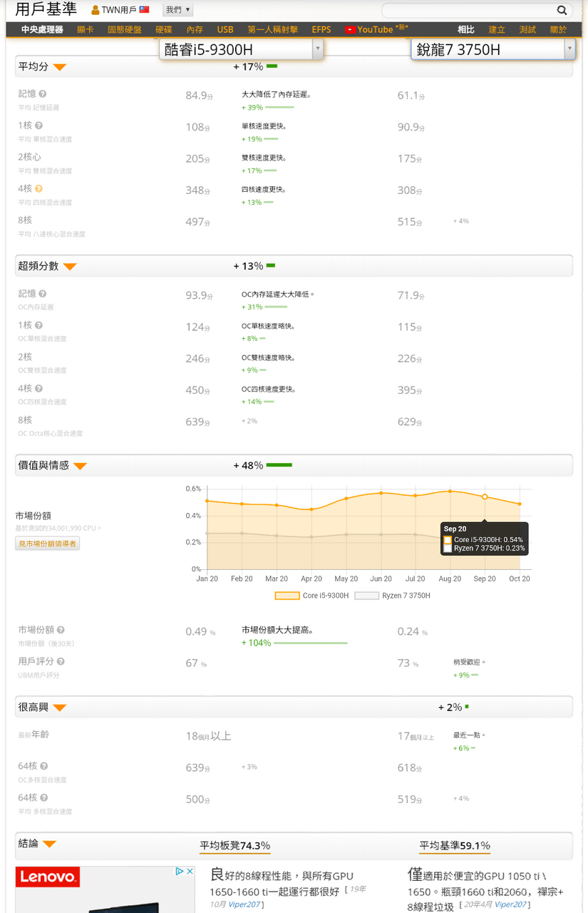
Task: Collapse the 結論 section
Action: [49, 844]
